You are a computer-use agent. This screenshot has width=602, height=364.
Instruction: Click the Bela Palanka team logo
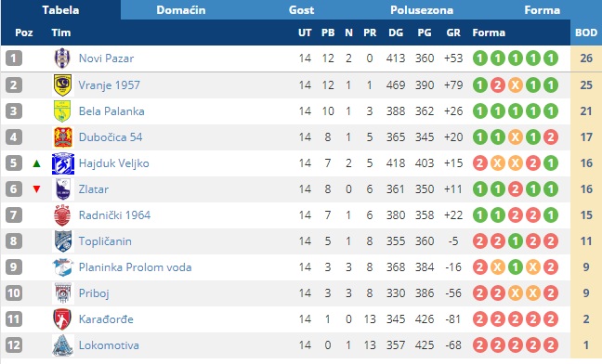62,110
